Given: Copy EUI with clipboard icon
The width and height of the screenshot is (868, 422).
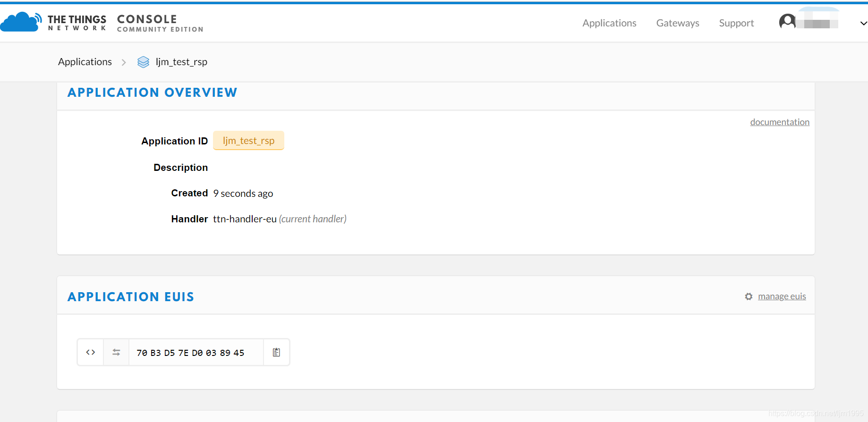Looking at the screenshot, I should pyautogui.click(x=277, y=352).
